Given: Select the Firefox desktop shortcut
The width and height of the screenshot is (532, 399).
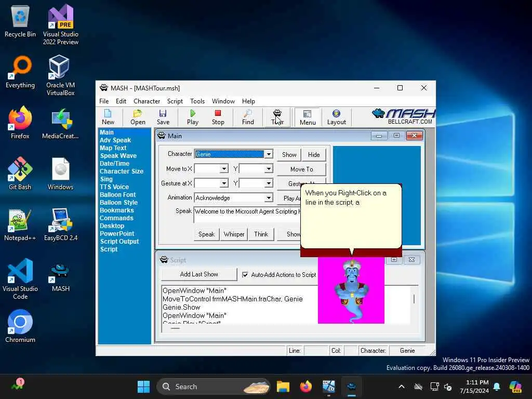Looking at the screenshot, I should click(x=20, y=123).
